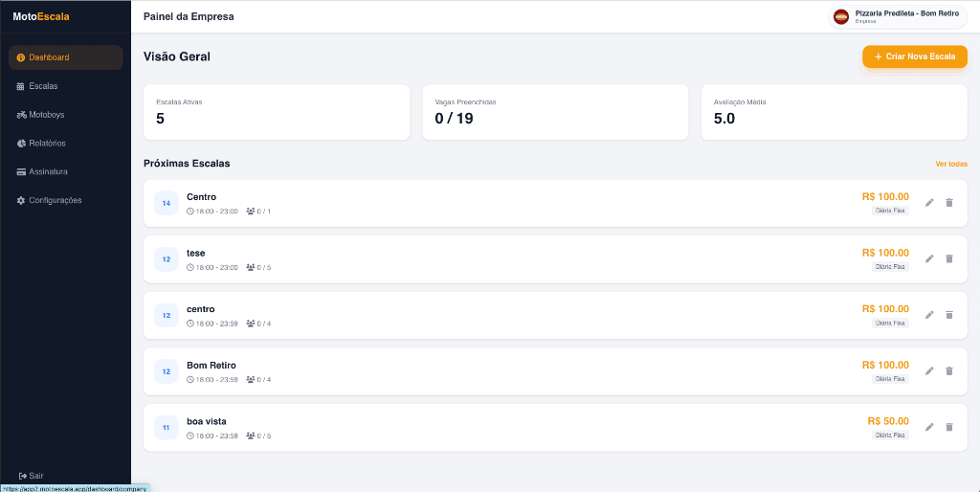Edit the Bom Retiro shift
Image resolution: width=980 pixels, height=492 pixels.
click(929, 370)
